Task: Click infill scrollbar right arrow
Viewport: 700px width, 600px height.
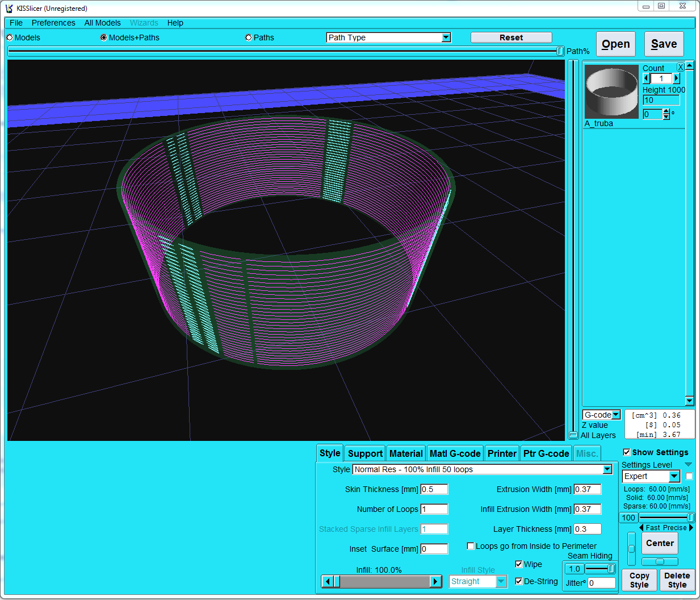Action: click(435, 581)
